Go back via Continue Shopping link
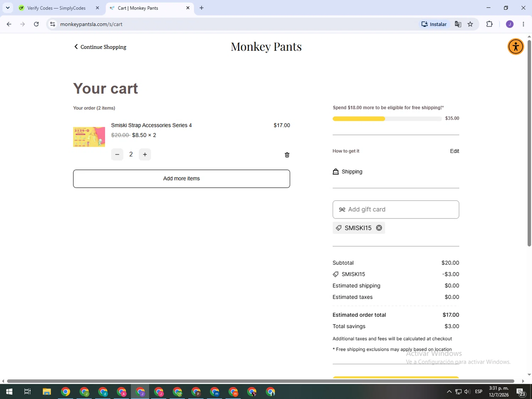 tap(100, 47)
